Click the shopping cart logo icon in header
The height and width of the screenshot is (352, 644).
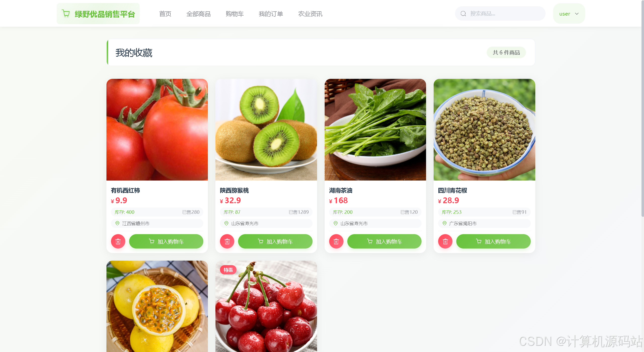66,13
